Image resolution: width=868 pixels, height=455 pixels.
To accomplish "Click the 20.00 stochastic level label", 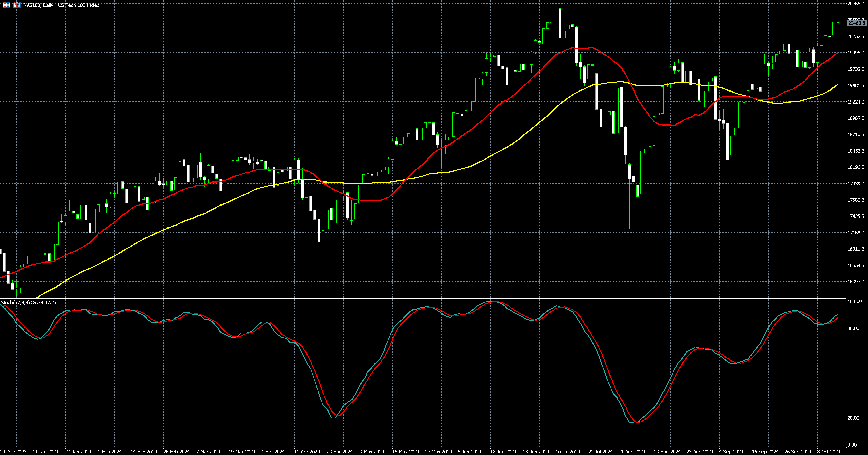I will [853, 418].
